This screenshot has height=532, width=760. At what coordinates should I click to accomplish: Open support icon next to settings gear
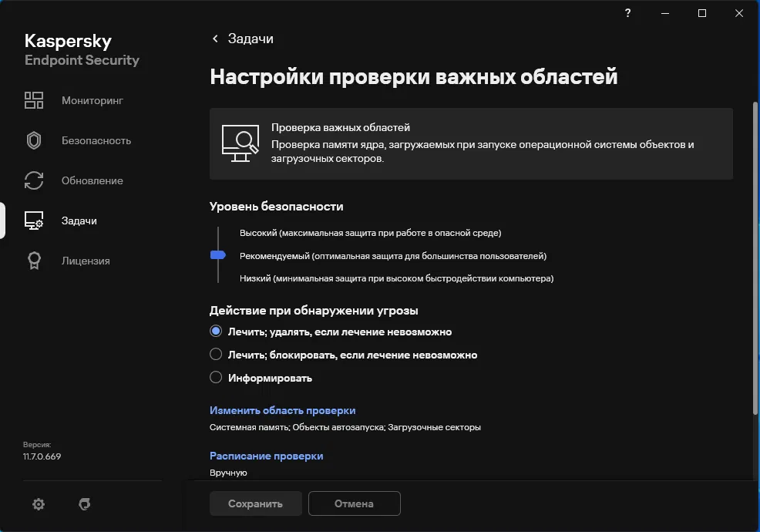pyautogui.click(x=84, y=504)
